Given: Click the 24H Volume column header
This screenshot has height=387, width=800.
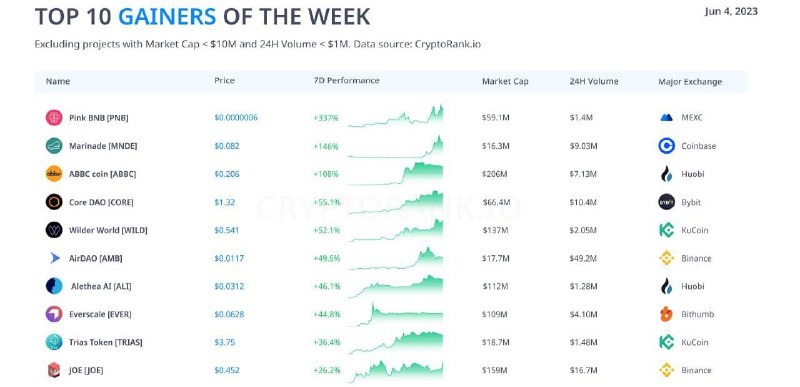Looking at the screenshot, I should tap(594, 81).
